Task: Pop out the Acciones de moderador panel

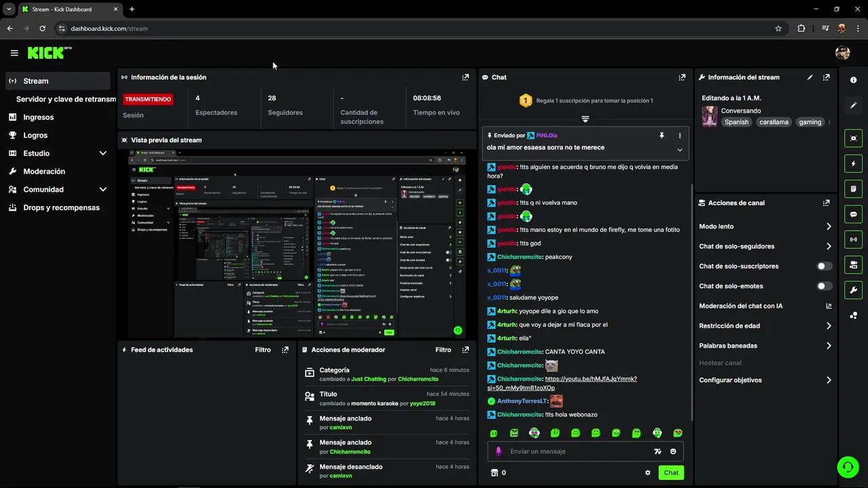Action: 465,350
